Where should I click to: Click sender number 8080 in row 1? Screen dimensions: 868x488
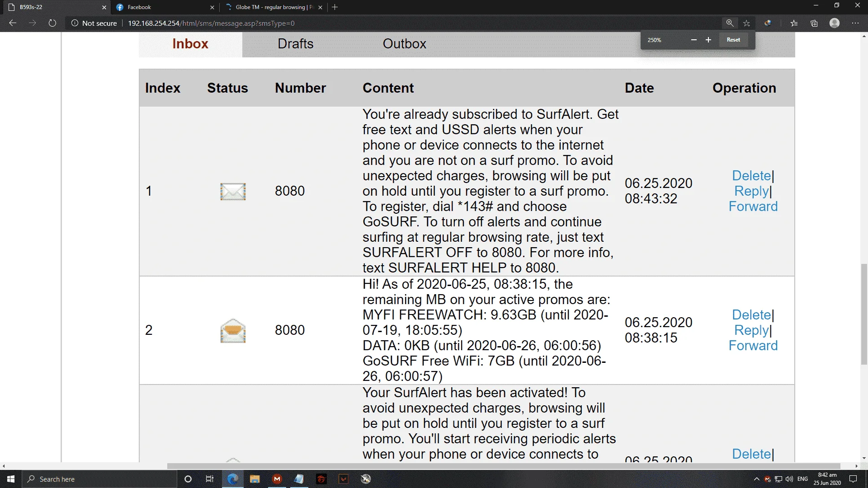click(x=290, y=191)
